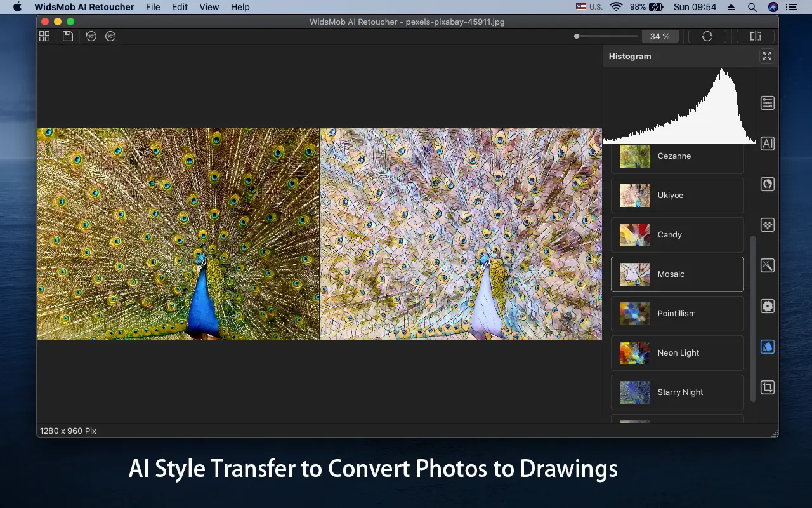Image resolution: width=812 pixels, height=508 pixels.
Task: Open the File menu
Action: click(153, 7)
